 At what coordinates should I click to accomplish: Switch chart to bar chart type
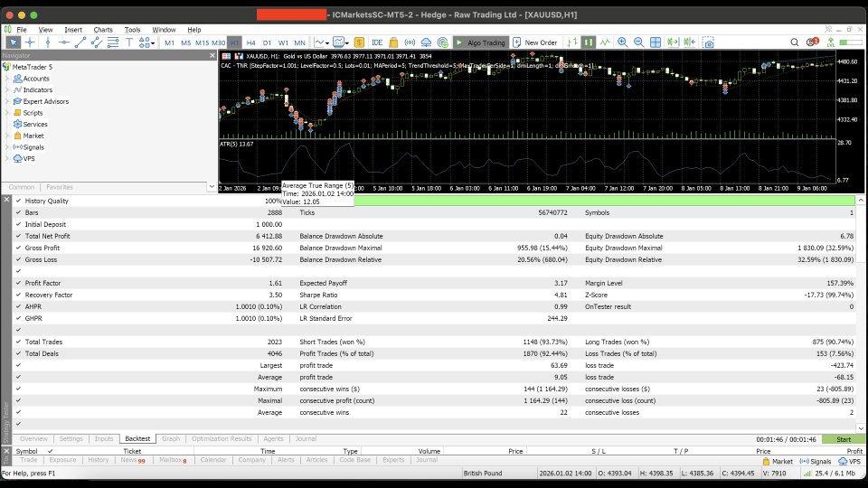[571, 42]
